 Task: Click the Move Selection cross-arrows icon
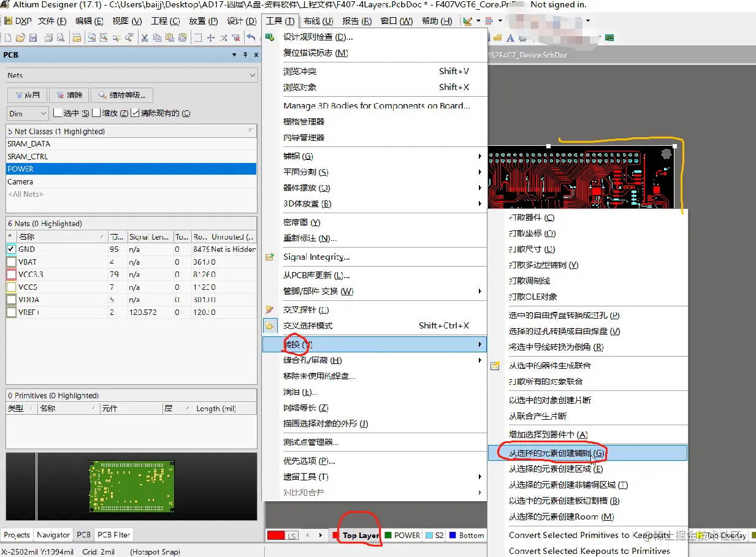pyautogui.click(x=211, y=38)
